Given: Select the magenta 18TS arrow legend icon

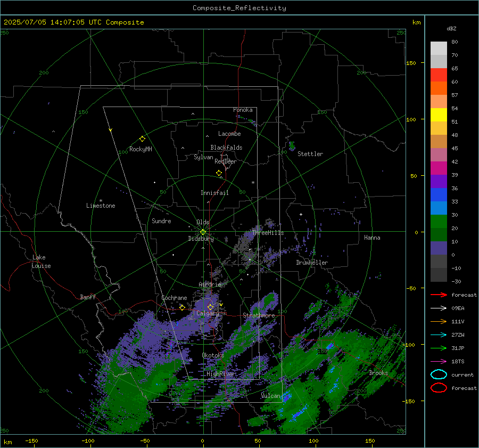Looking at the screenshot, I should click(x=439, y=362).
